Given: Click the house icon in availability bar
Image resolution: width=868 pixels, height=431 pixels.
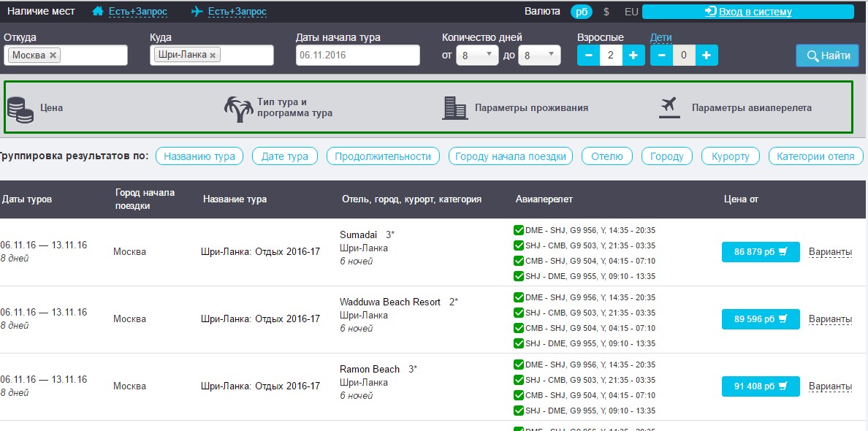Looking at the screenshot, I should pyautogui.click(x=98, y=12).
